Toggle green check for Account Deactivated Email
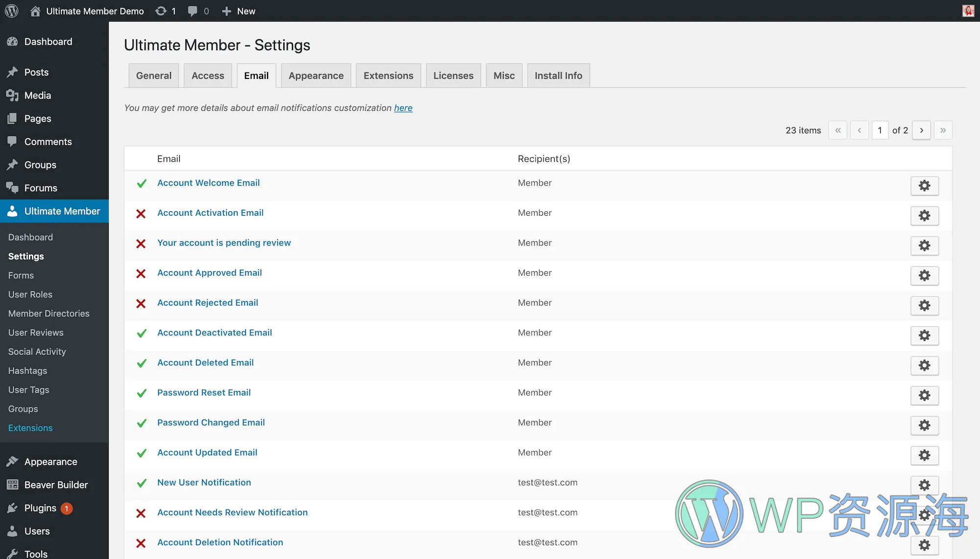 tap(142, 333)
